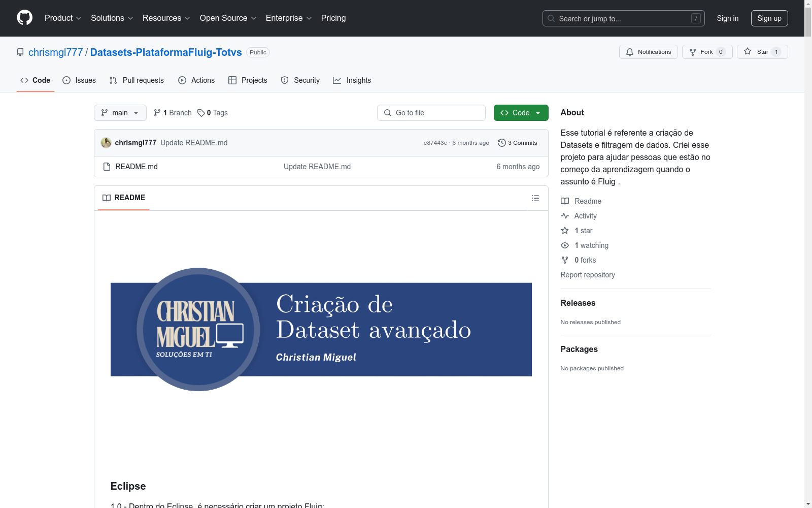Open the chrismgl777 owner link
This screenshot has height=508, width=812.
[55, 52]
